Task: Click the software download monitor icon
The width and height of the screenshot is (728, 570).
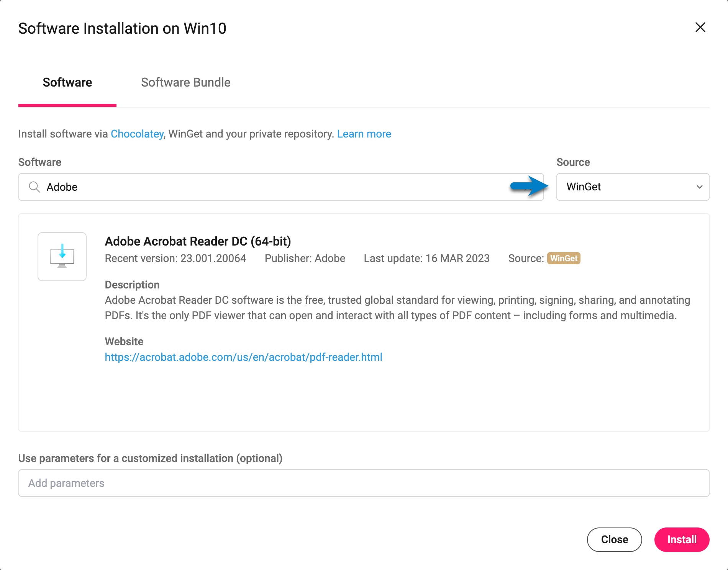Action: pos(62,256)
